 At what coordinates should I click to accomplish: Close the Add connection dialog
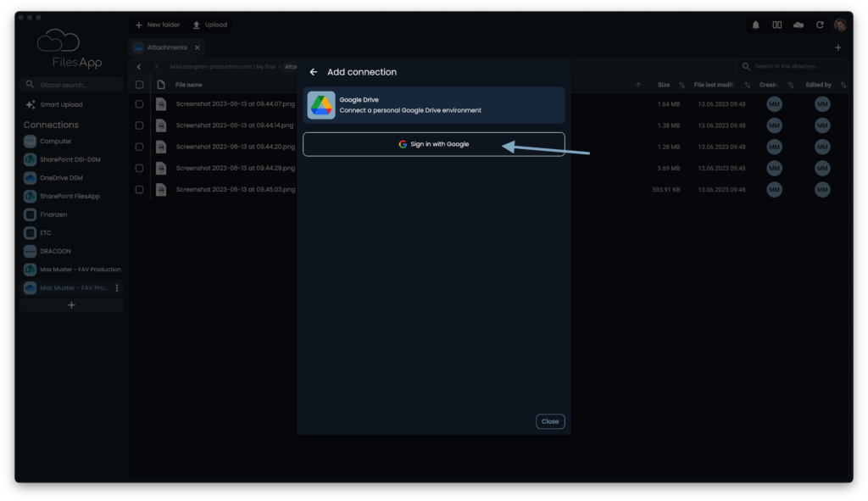tap(550, 421)
